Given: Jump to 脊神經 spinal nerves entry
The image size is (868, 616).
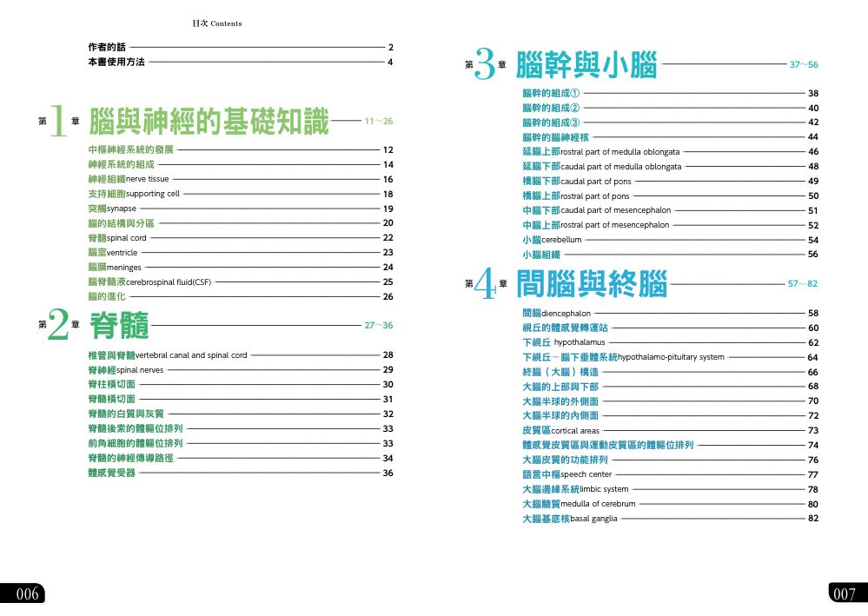Looking at the screenshot, I should [x=126, y=370].
